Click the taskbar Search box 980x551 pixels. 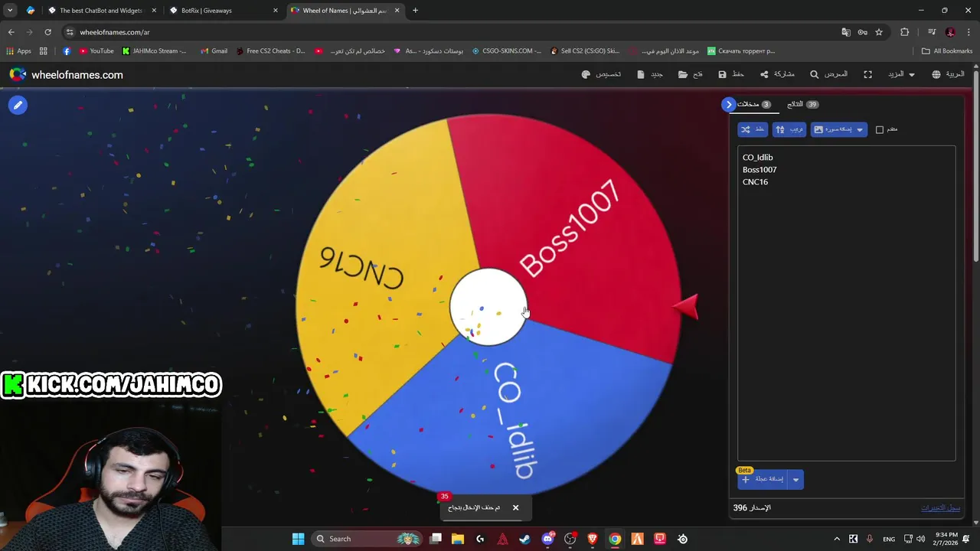(368, 539)
